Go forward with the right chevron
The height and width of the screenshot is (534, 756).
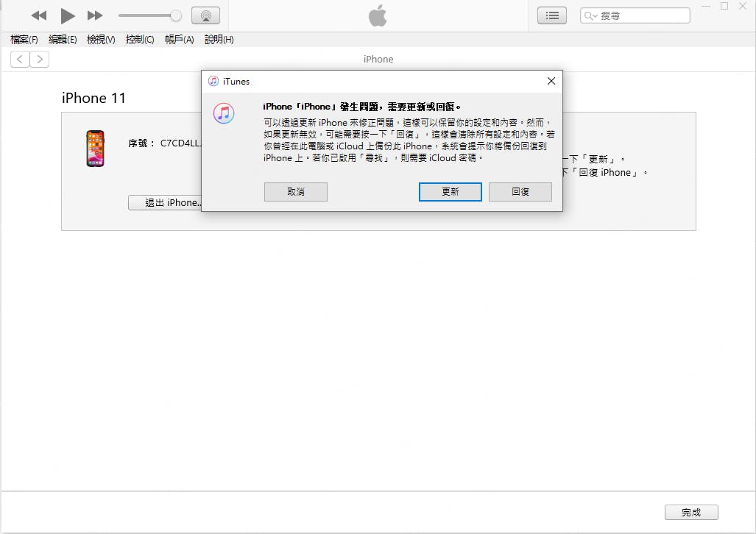40,60
